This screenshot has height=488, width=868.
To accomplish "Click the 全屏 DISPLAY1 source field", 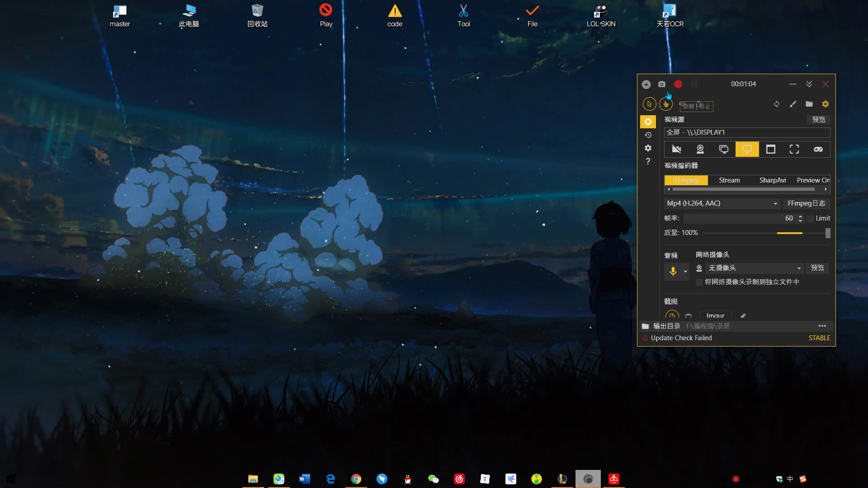I will pos(747,132).
